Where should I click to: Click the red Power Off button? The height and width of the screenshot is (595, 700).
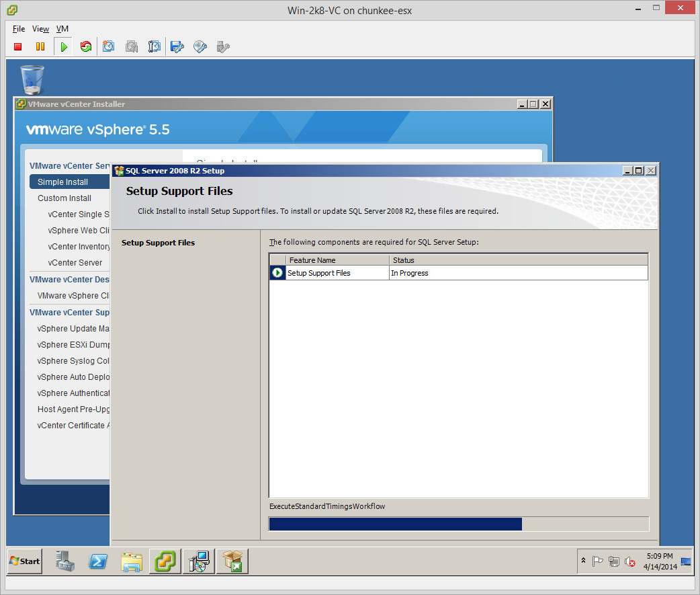click(18, 46)
